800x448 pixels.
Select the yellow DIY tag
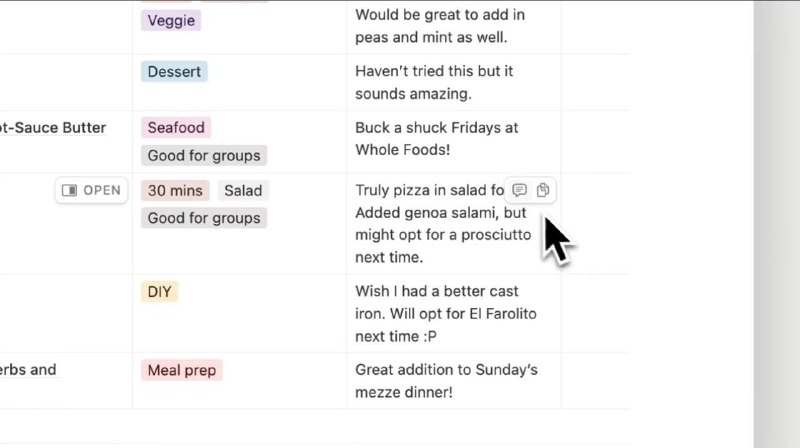[159, 292]
